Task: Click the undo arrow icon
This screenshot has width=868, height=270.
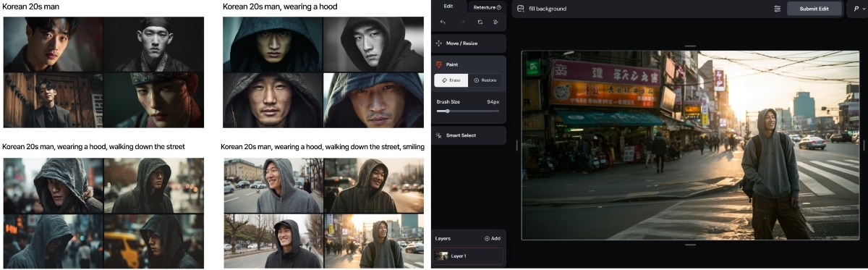Action: pyautogui.click(x=443, y=22)
